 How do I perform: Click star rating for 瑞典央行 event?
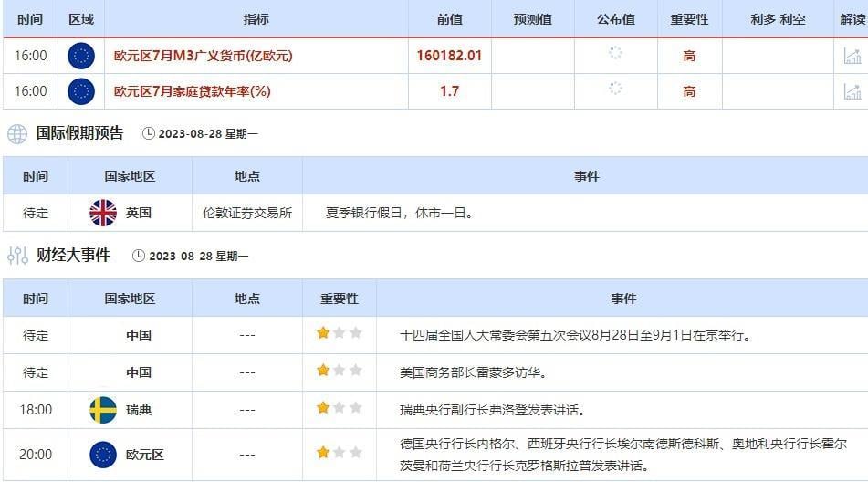pos(340,408)
